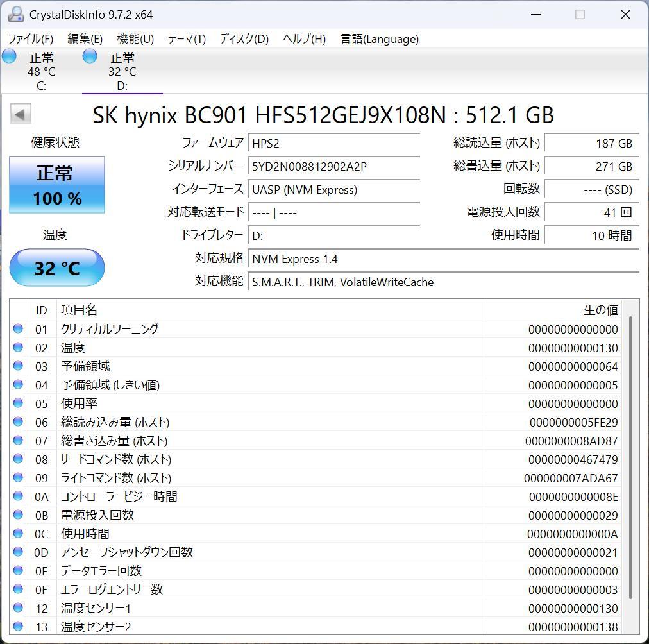
Task: Click total host writes value 271 GB
Action: 592,166
